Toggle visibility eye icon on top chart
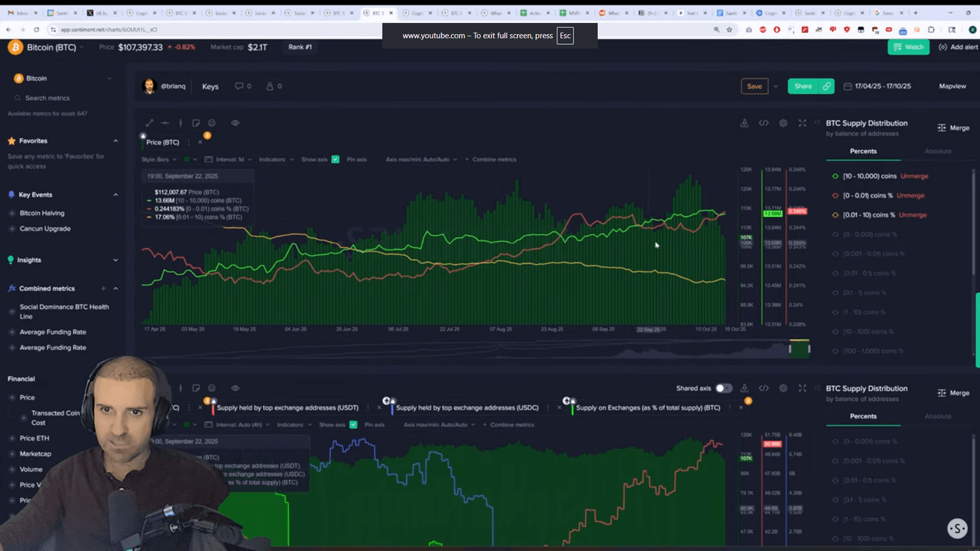This screenshot has width=980, height=551. 235,123
